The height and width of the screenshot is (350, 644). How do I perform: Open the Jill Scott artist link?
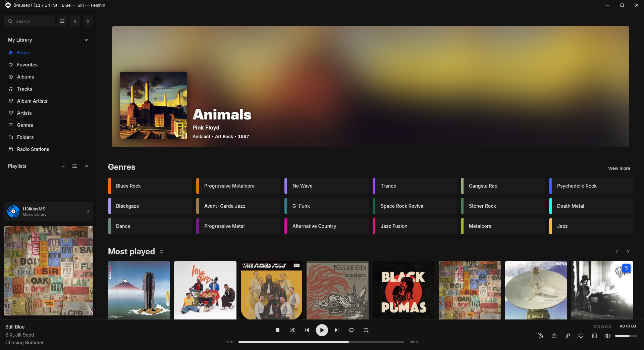pyautogui.click(x=25, y=335)
